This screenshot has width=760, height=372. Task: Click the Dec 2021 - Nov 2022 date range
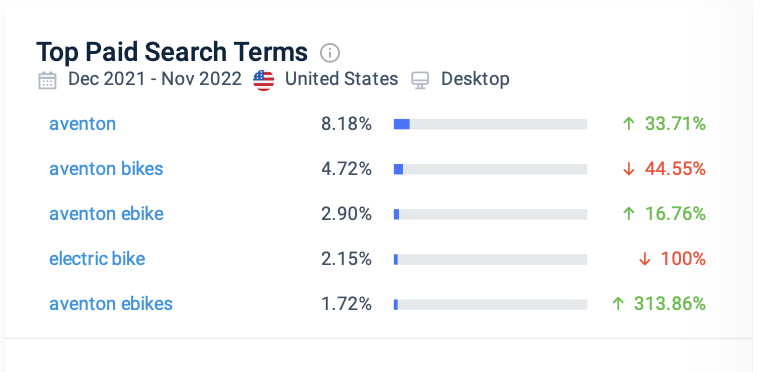click(x=155, y=79)
